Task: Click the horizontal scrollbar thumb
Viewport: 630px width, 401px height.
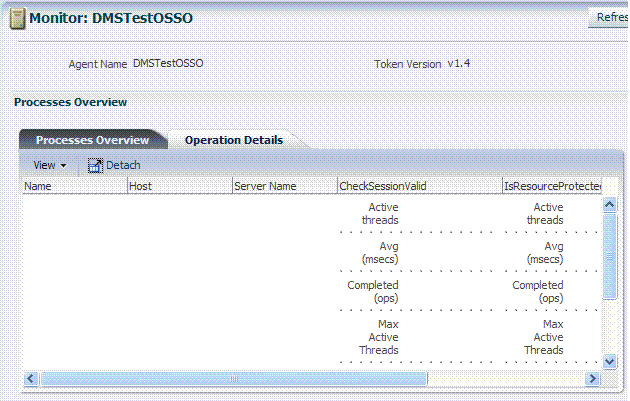Action: (234, 378)
